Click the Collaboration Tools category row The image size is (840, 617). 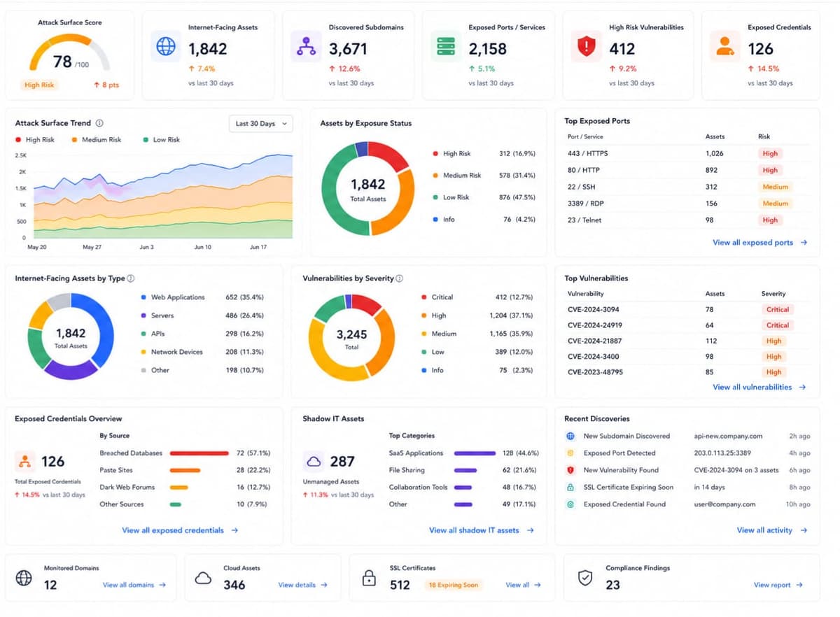[464, 488]
